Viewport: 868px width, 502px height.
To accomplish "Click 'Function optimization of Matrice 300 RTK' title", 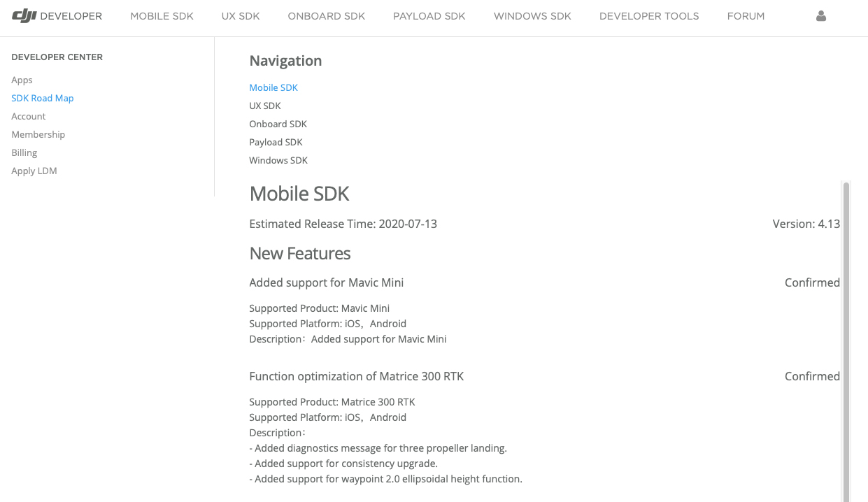I will click(x=357, y=376).
